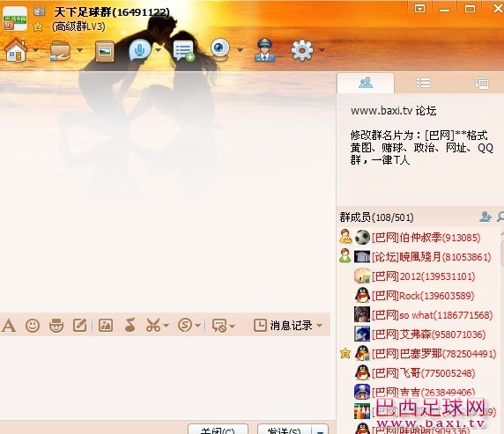Open the group home page icon
This screenshot has height=434, width=504.
coord(16,50)
